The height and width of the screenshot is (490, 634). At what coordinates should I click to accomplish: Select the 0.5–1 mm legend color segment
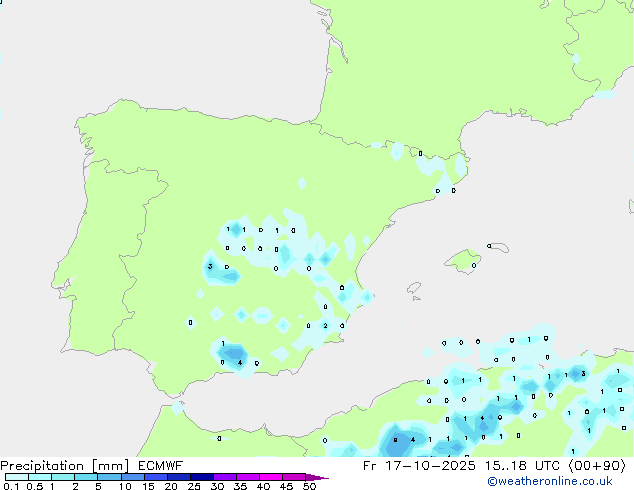click(x=40, y=477)
